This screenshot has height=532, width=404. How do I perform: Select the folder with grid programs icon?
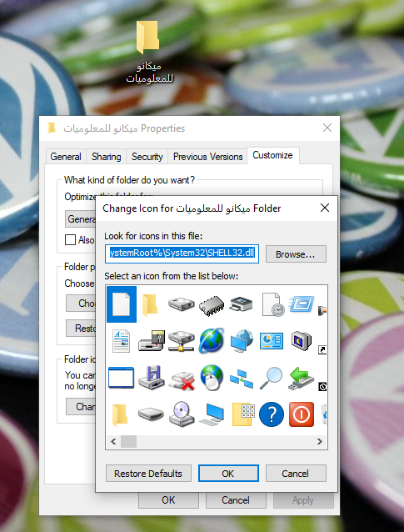[x=243, y=414]
